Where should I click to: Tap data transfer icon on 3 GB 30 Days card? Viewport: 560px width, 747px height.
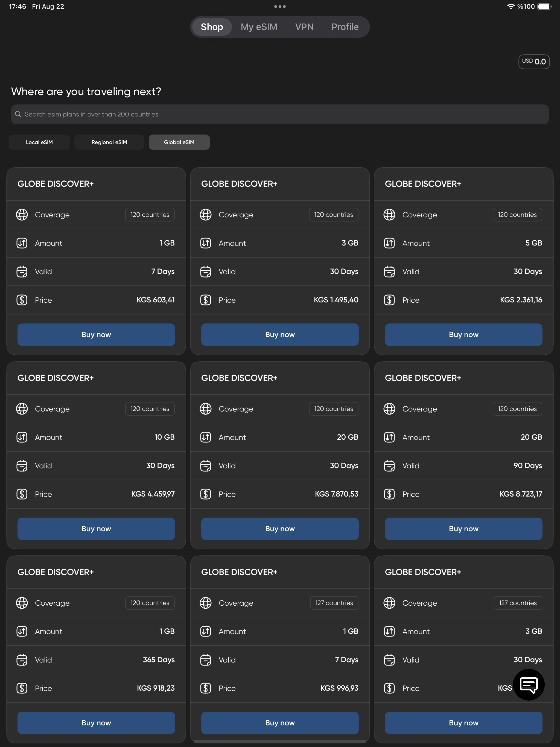point(206,243)
